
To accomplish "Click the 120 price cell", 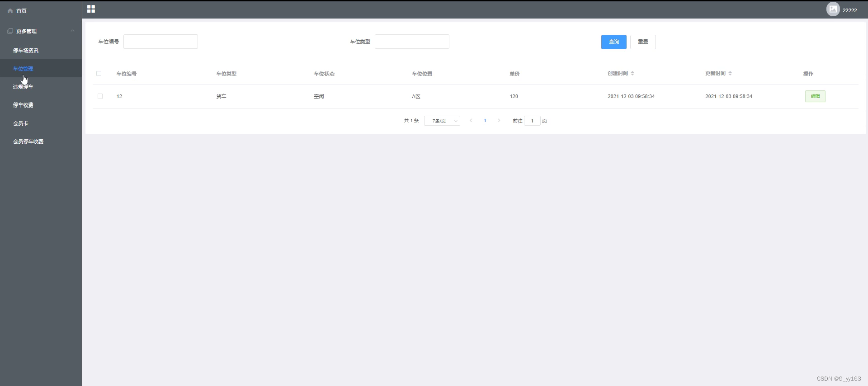I will click(514, 96).
